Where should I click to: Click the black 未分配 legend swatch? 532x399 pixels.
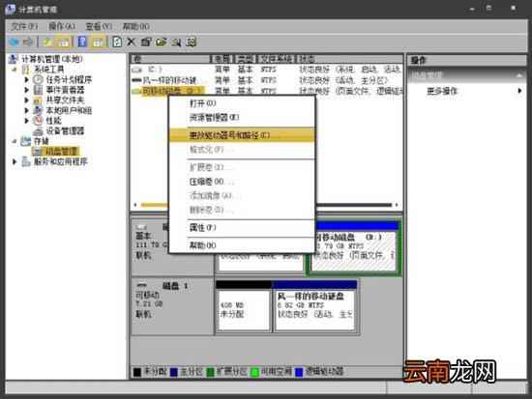coord(137,372)
